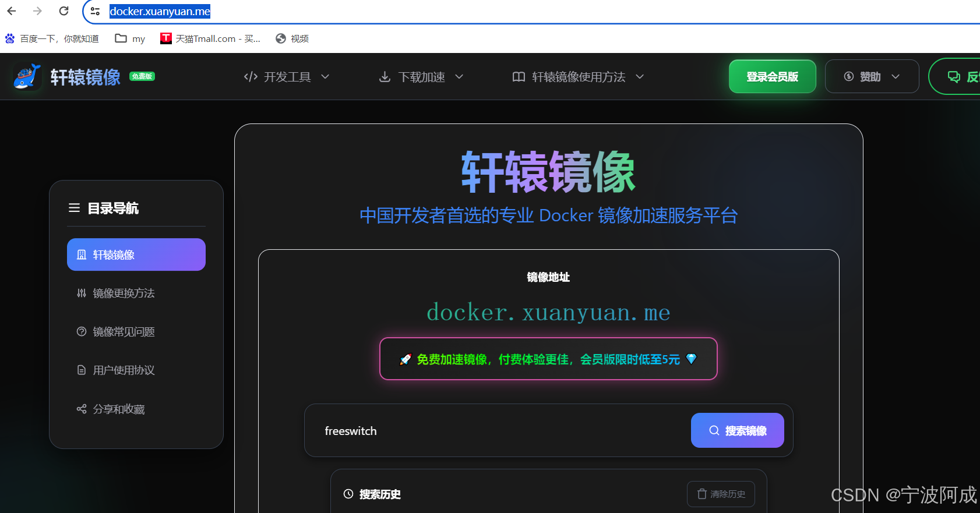Click the 轩辕镜像 site title in header
980x513 pixels.
pyautogui.click(x=86, y=77)
